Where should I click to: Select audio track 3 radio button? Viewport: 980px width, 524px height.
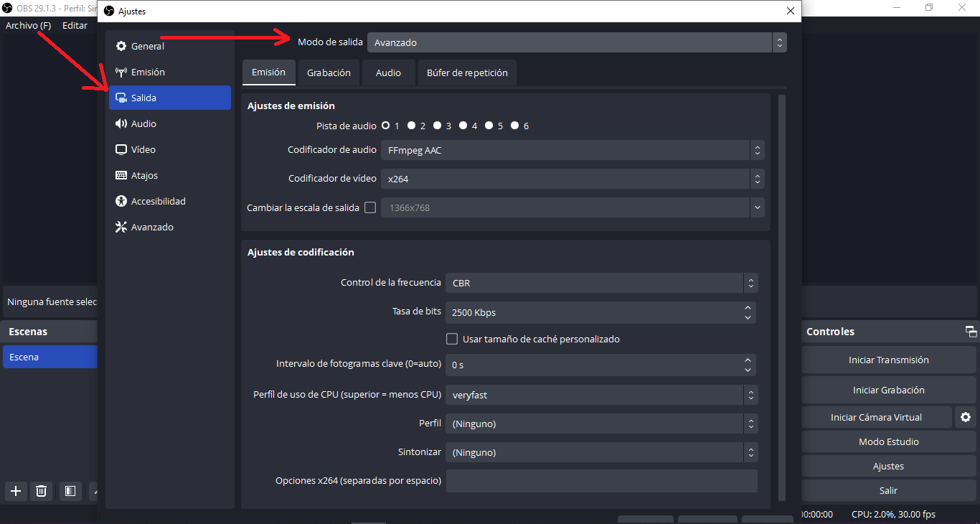(438, 126)
